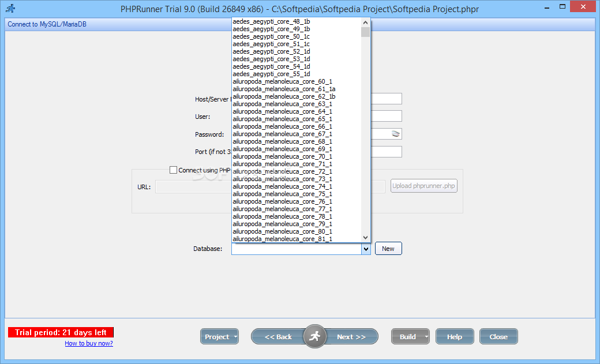Select ailuropoda_melanoleuca_core_66_1
600x364 pixels.
296,126
